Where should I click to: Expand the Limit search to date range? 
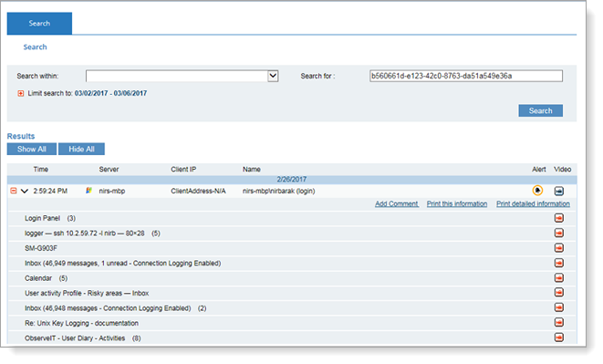coord(21,93)
